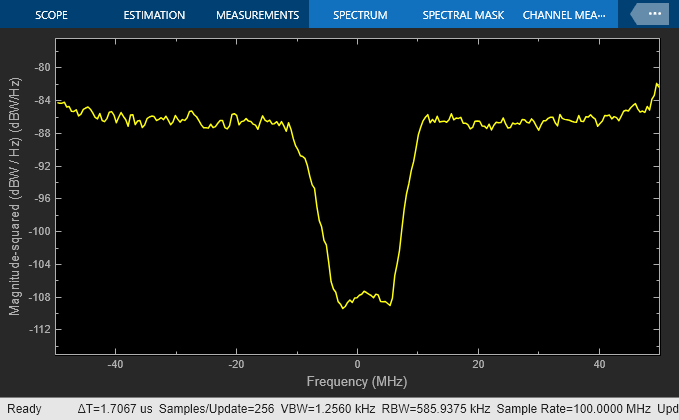Viewport: 679px width, 420px height.
Task: Click the 0 MHz x-axis tick label
Action: (x=357, y=364)
